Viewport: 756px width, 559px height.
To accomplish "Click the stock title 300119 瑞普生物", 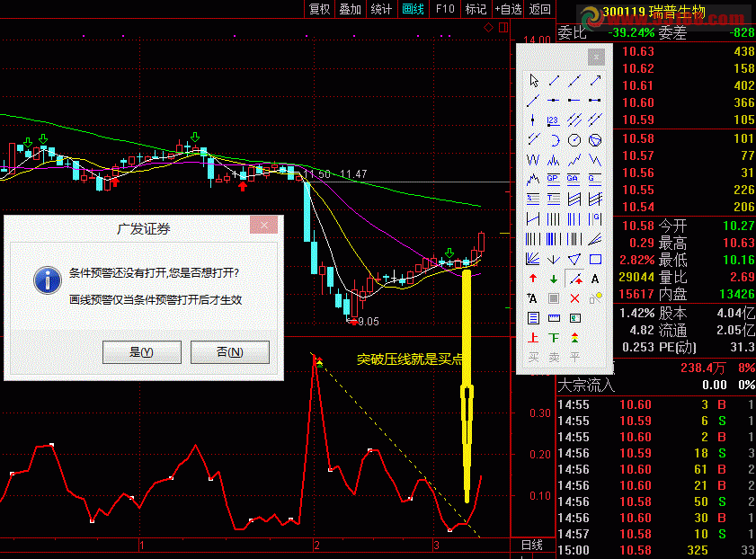I will tap(654, 12).
